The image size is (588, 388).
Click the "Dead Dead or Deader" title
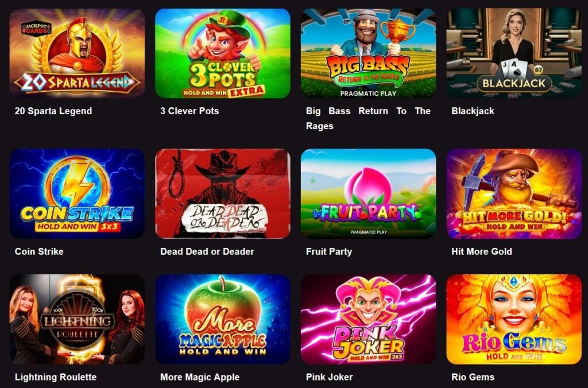[x=207, y=251]
